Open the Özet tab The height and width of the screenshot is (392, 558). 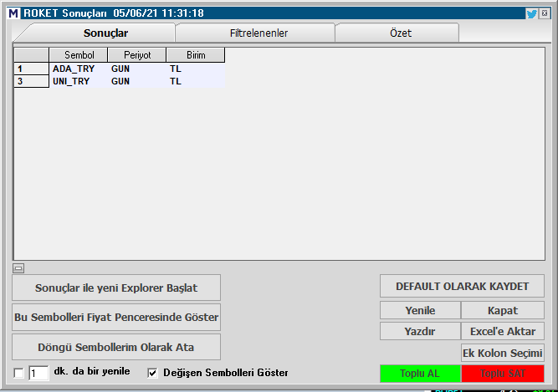(x=401, y=33)
